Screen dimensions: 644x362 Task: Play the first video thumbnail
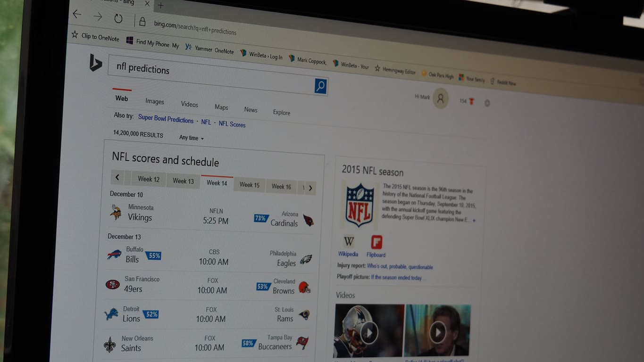click(369, 333)
